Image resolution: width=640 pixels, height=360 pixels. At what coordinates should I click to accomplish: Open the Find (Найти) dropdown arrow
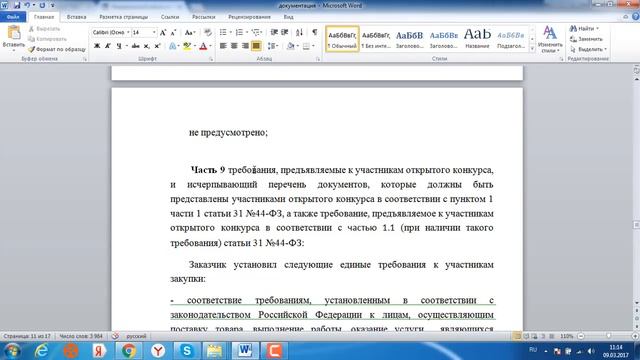[598, 29]
